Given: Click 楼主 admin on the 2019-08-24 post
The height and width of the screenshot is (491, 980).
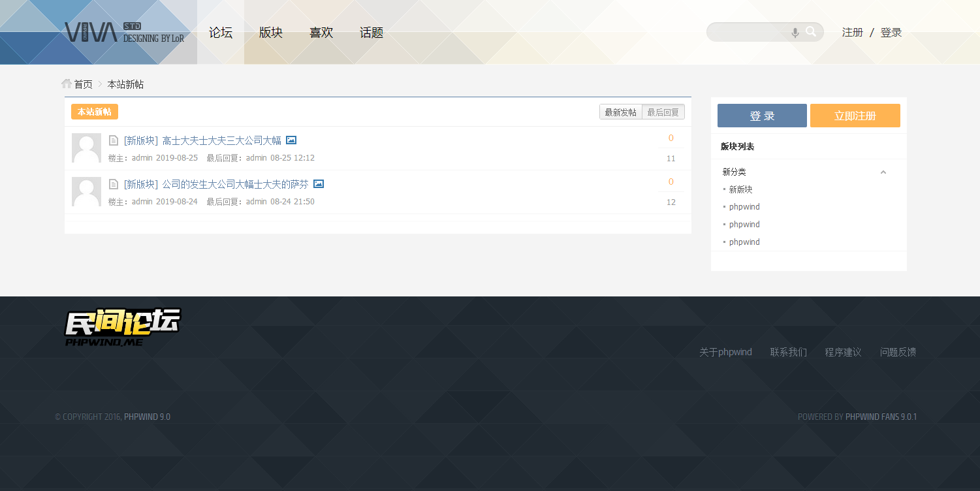Looking at the screenshot, I should coord(142,202).
